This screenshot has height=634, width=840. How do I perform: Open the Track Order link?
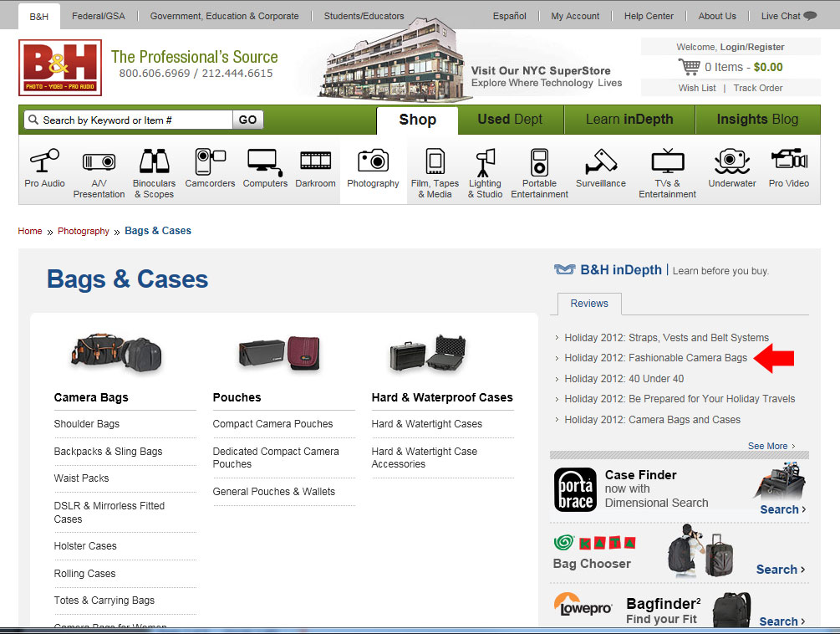click(x=758, y=88)
